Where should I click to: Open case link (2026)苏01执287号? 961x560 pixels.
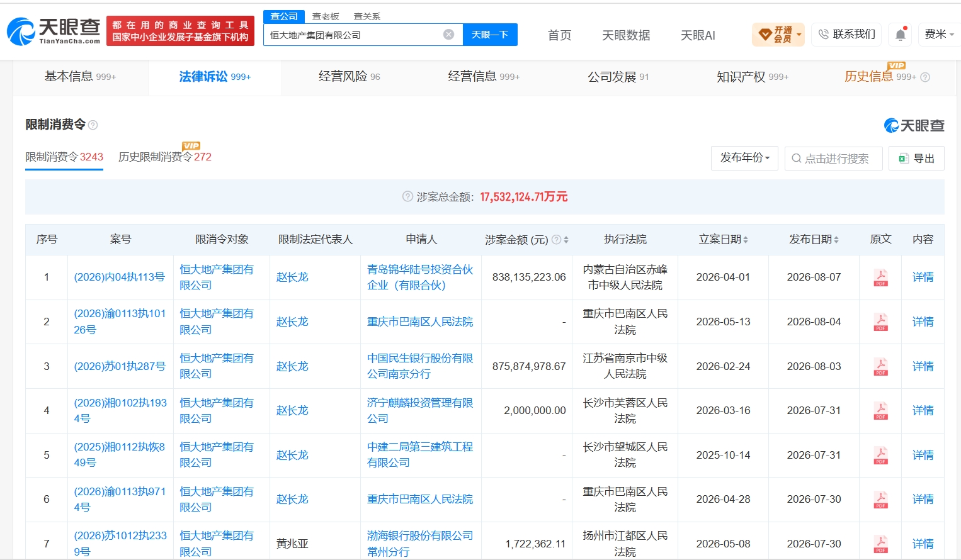[x=120, y=366]
